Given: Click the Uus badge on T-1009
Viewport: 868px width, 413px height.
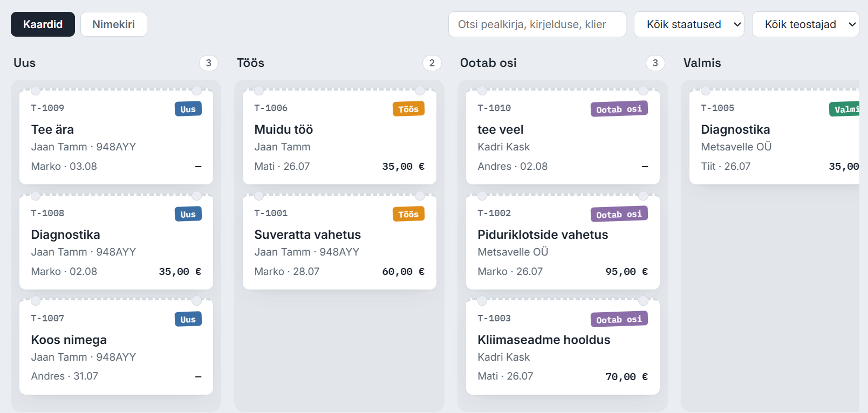Looking at the screenshot, I should point(188,109).
